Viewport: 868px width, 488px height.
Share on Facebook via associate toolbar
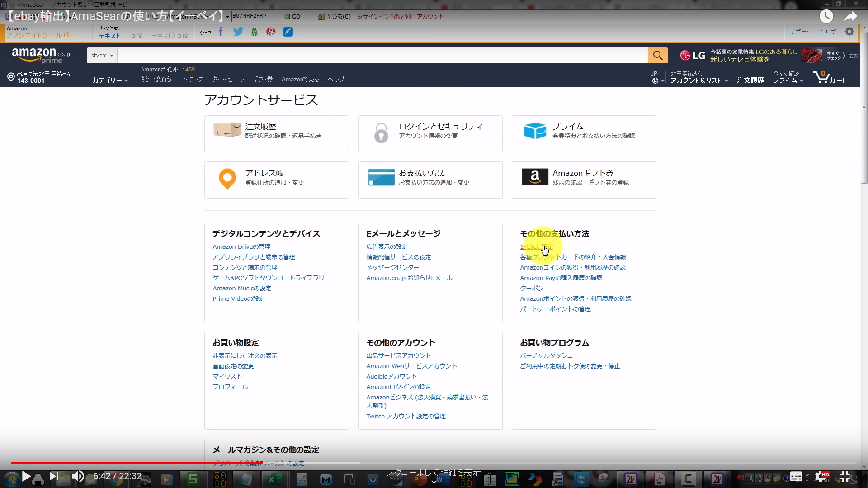tap(221, 32)
